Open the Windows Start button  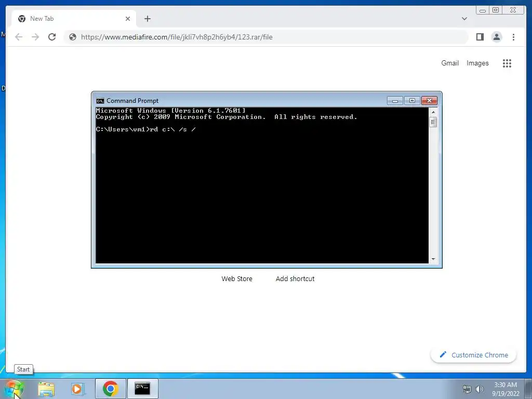pyautogui.click(x=14, y=389)
